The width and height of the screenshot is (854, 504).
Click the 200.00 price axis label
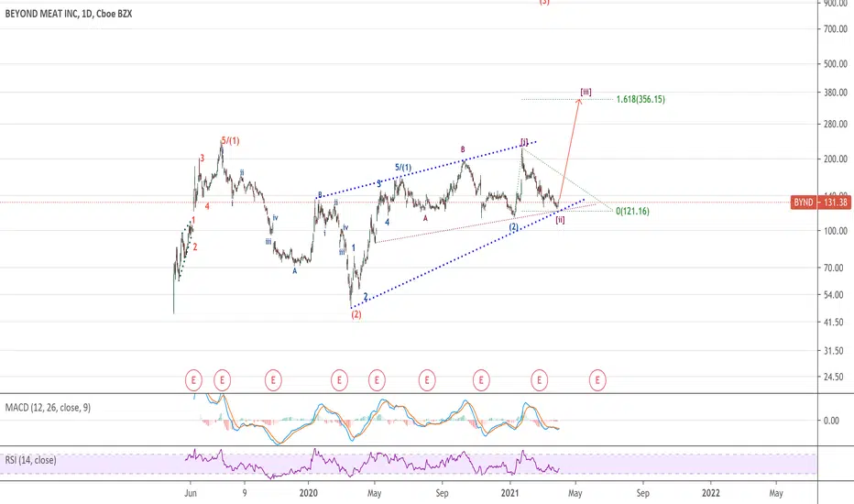(836, 159)
